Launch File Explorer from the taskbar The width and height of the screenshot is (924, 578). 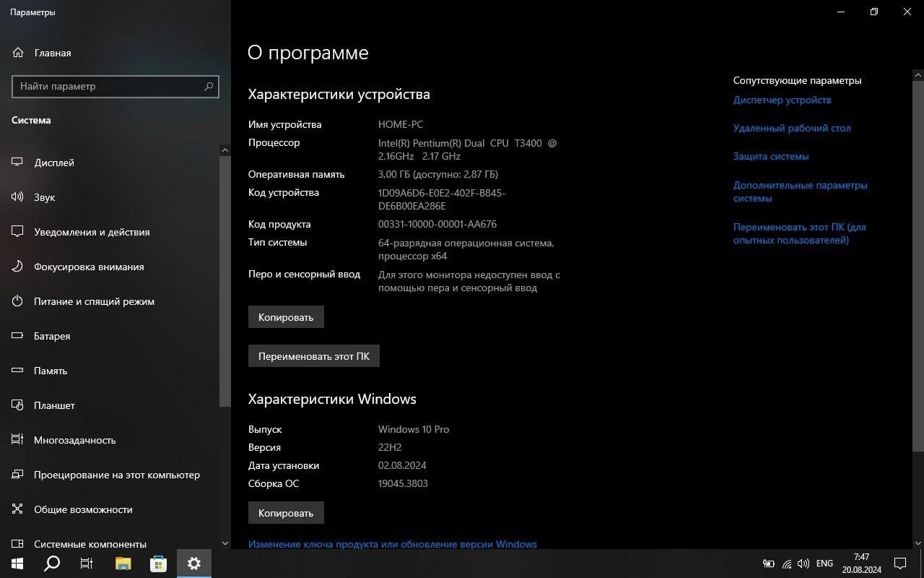click(x=123, y=564)
